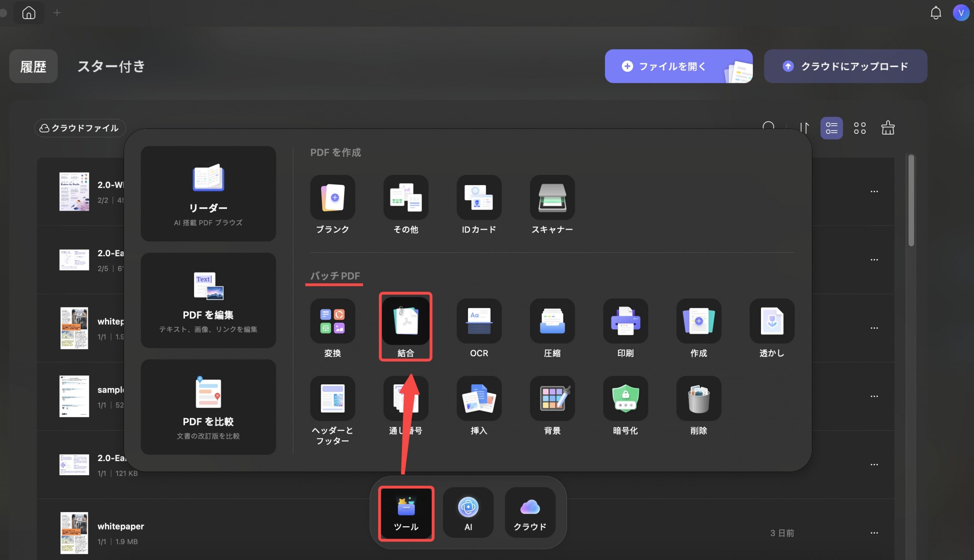Switch to スター付き tab
The image size is (974, 560).
tap(111, 66)
